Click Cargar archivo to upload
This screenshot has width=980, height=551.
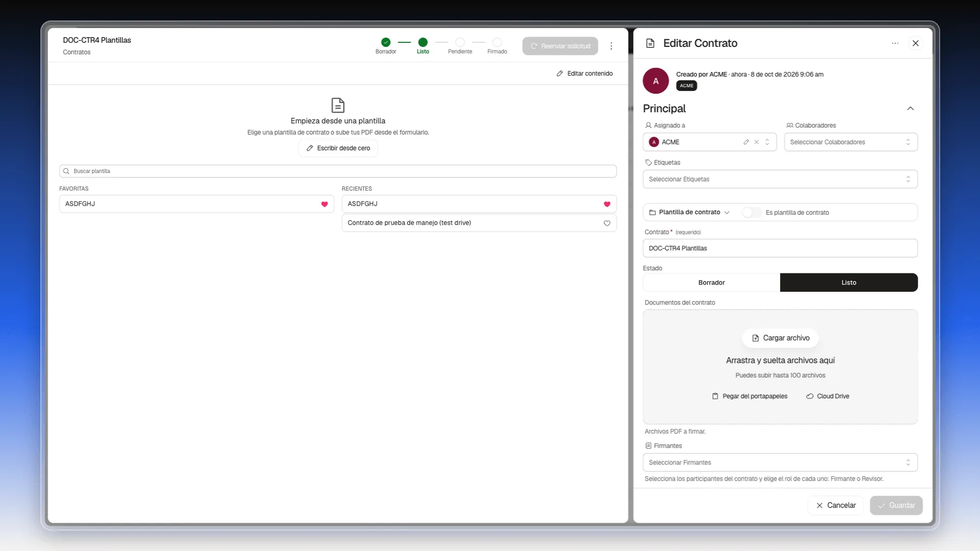780,338
